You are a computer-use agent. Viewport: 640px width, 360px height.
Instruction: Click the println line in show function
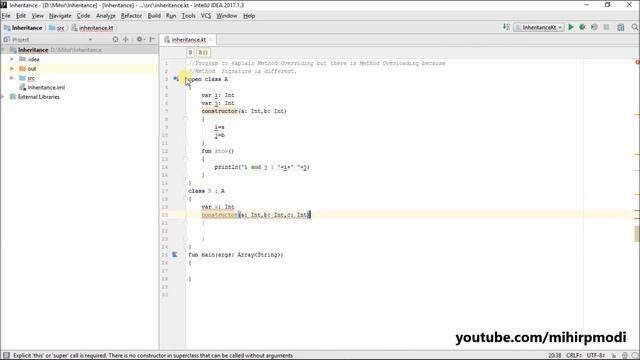[262, 167]
